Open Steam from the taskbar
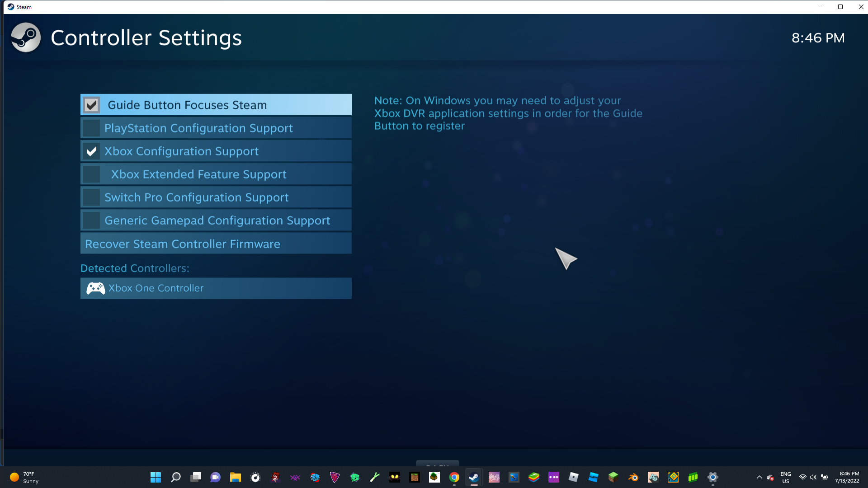The image size is (868, 488). 474,477
